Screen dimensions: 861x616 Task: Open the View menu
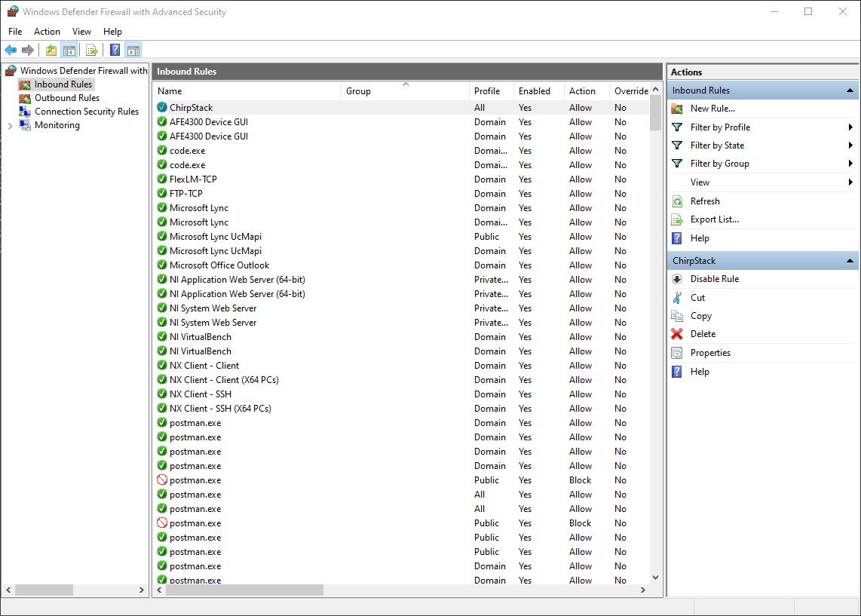(x=81, y=32)
